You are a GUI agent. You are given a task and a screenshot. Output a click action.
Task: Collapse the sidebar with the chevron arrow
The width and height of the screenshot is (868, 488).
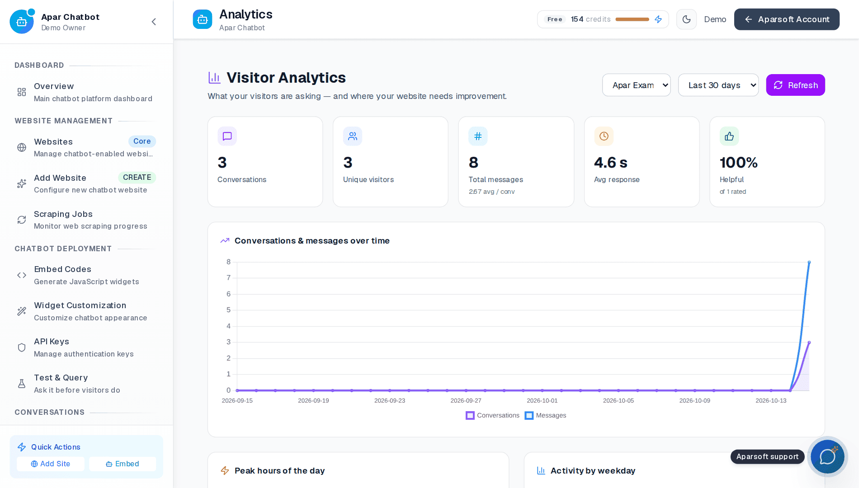(154, 22)
